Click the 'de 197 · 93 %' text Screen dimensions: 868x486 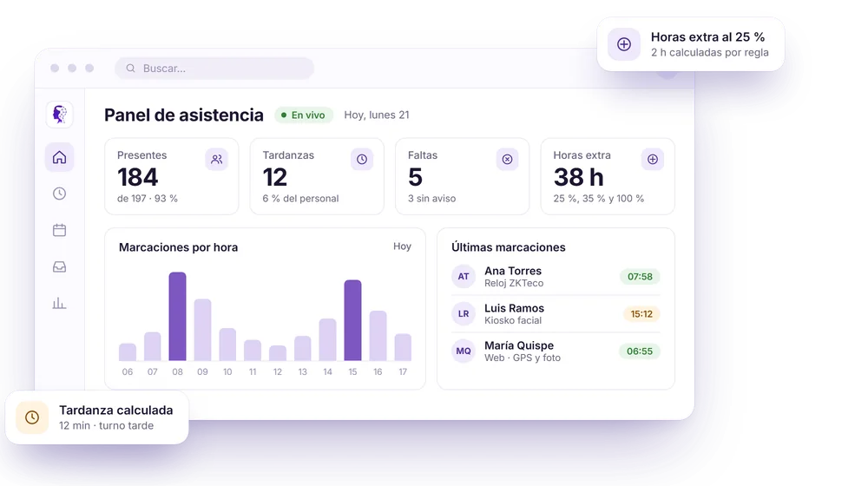tap(148, 198)
